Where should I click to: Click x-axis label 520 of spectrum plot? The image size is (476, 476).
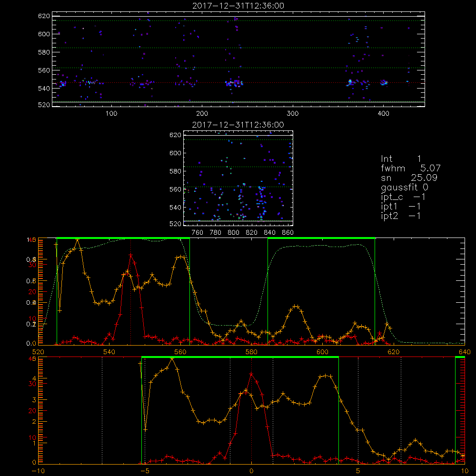coord(38,352)
